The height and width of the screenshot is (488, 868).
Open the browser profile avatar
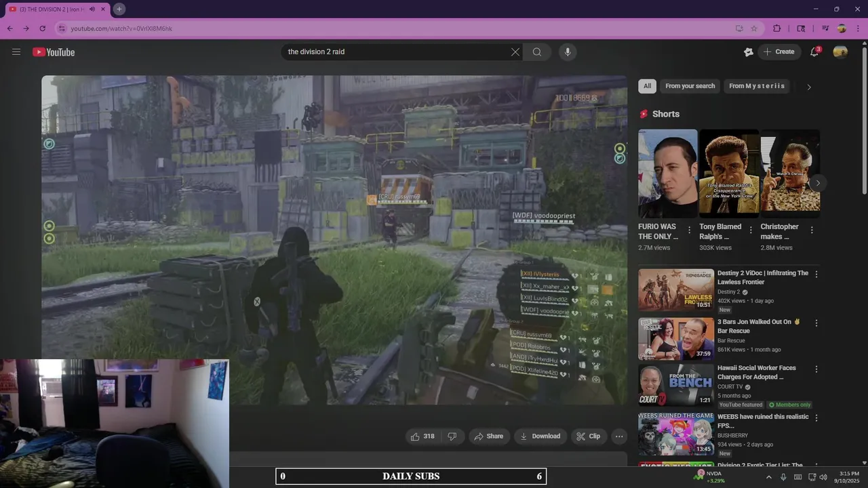(x=842, y=28)
